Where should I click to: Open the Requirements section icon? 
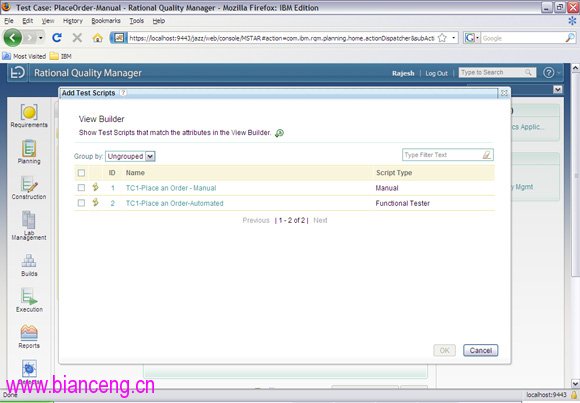coord(29,112)
